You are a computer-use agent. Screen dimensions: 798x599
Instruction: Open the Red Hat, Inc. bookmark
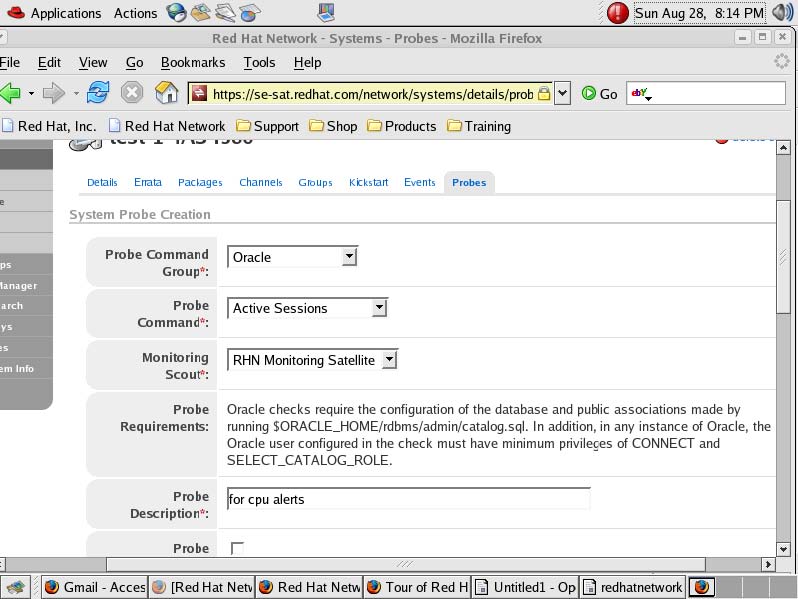click(x=49, y=126)
